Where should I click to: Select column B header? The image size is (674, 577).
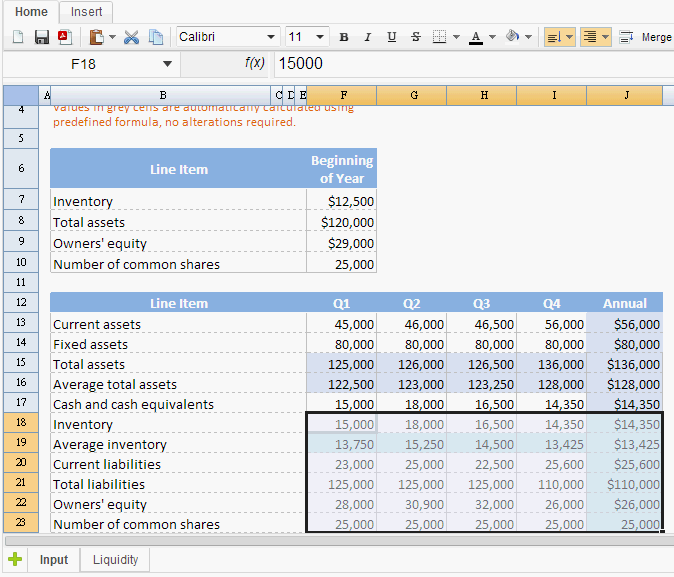161,95
